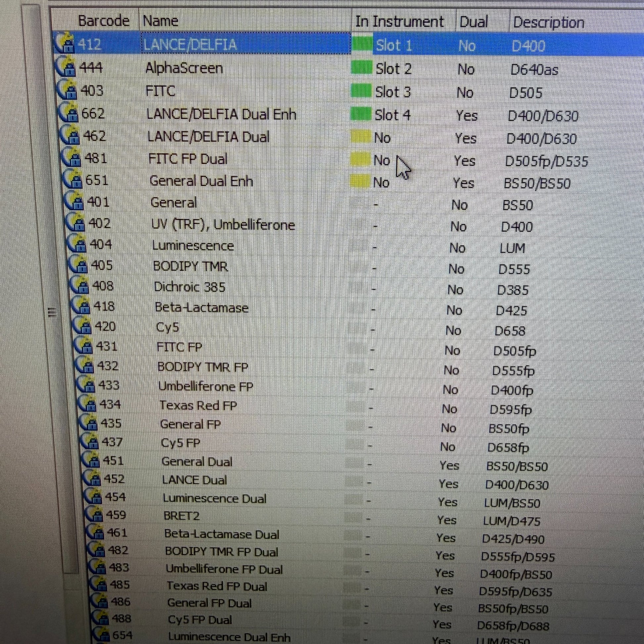Select Texas Red FP Dual entry
Viewport: 644px width, 644px height.
coord(217,586)
